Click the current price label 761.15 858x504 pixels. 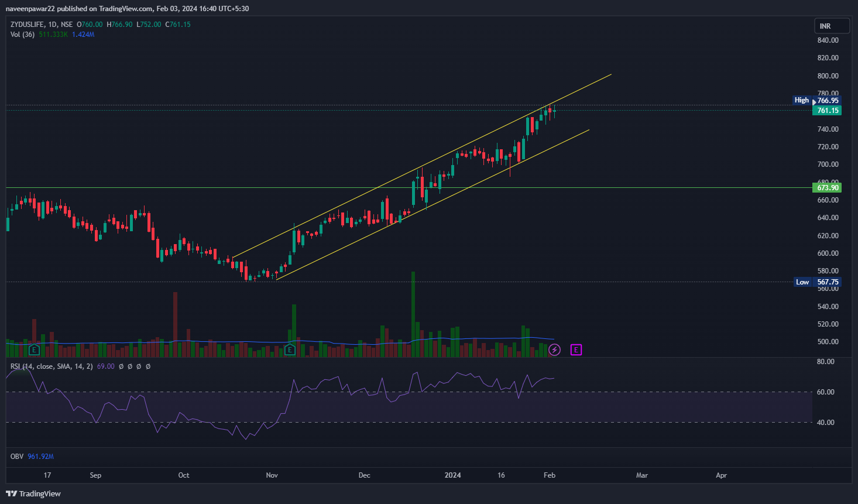(827, 111)
